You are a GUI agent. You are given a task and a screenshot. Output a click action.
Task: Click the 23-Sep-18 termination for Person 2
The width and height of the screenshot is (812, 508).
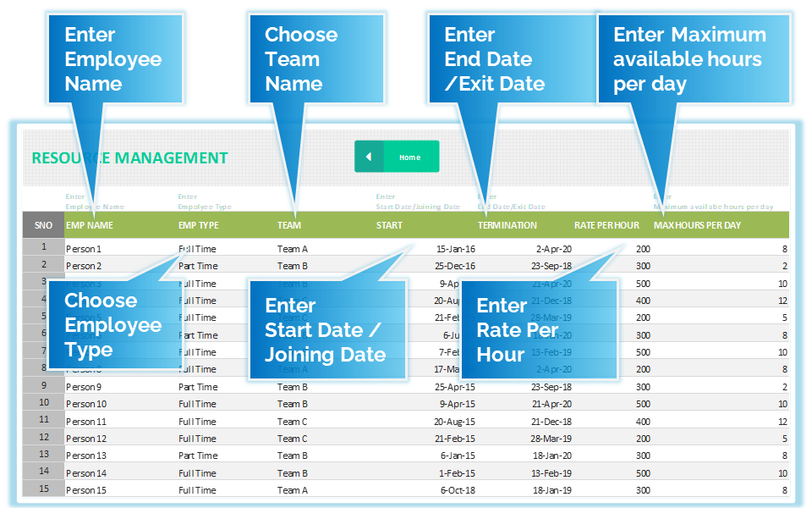click(x=551, y=266)
